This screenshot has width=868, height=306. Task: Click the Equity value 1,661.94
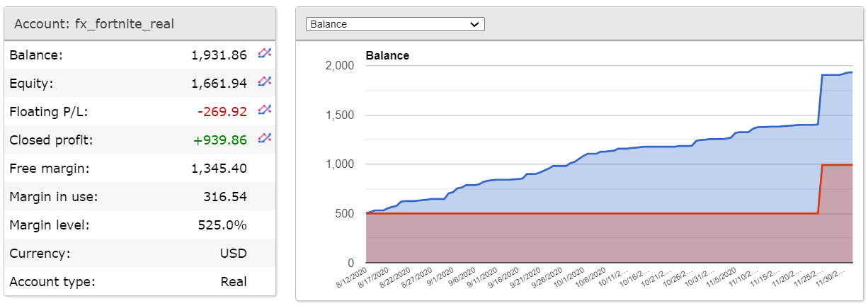point(219,84)
